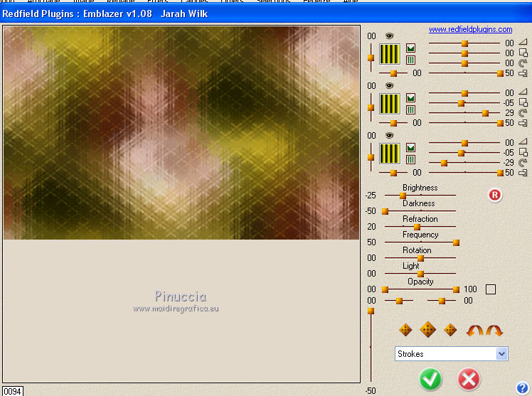
Task: Toggle the eye icon of the top pattern layer
Action: tap(389, 36)
